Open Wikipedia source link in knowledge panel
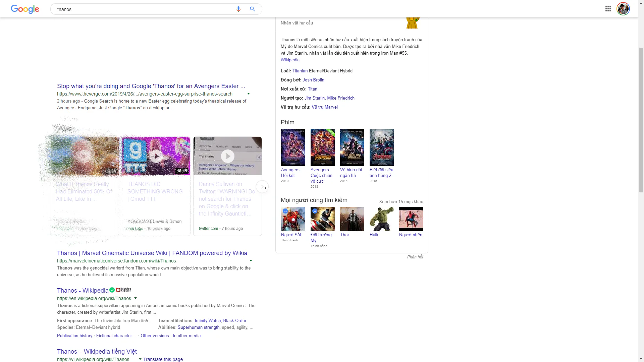Image resolution: width=644 pixels, height=362 pixels. tap(290, 60)
